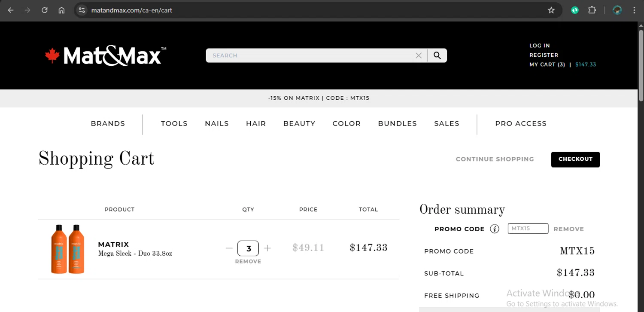Click the MTX15 promo code field
This screenshot has height=312, width=644.
(x=528, y=229)
